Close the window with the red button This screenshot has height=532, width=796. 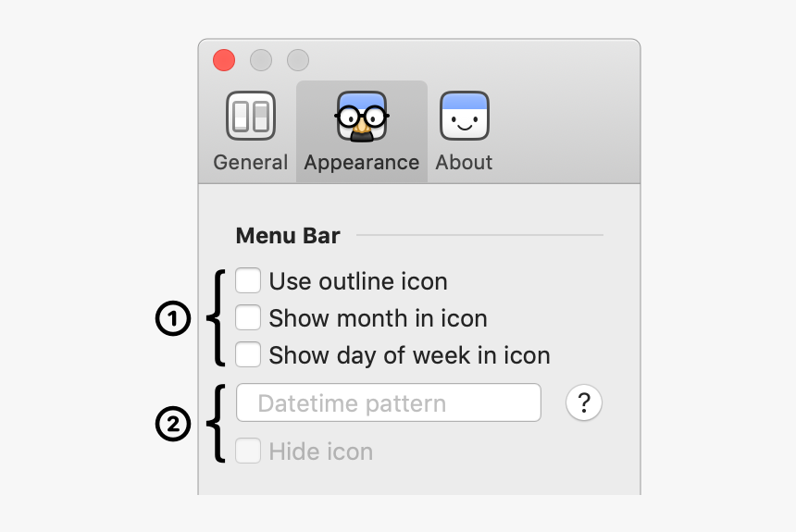224,60
